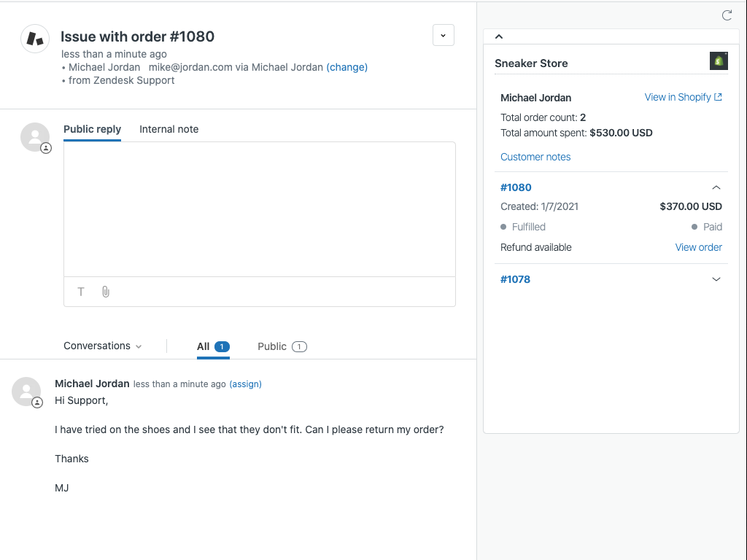Click the text formatting (T) icon in composer
747x560 pixels.
pos(80,292)
